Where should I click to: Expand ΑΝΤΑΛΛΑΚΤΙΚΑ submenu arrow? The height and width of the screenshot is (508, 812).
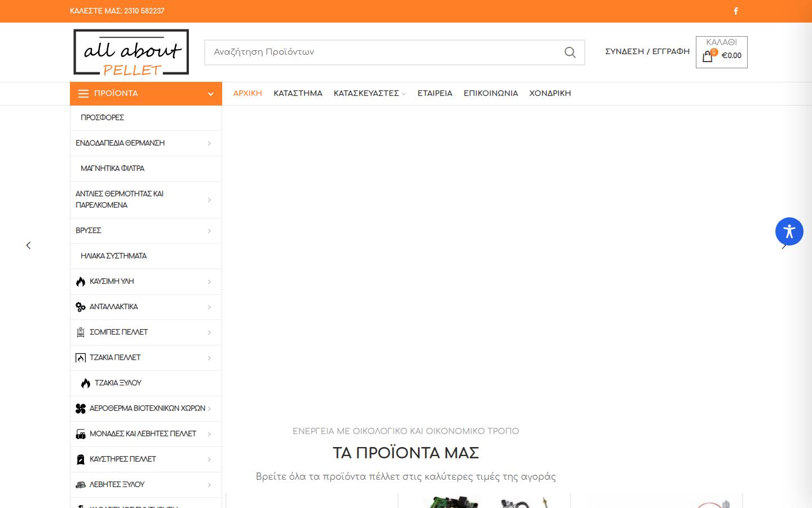click(209, 307)
